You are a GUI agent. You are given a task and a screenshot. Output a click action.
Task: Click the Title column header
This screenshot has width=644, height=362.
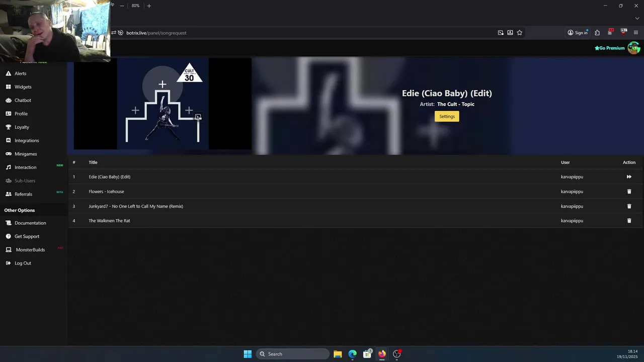(93, 162)
